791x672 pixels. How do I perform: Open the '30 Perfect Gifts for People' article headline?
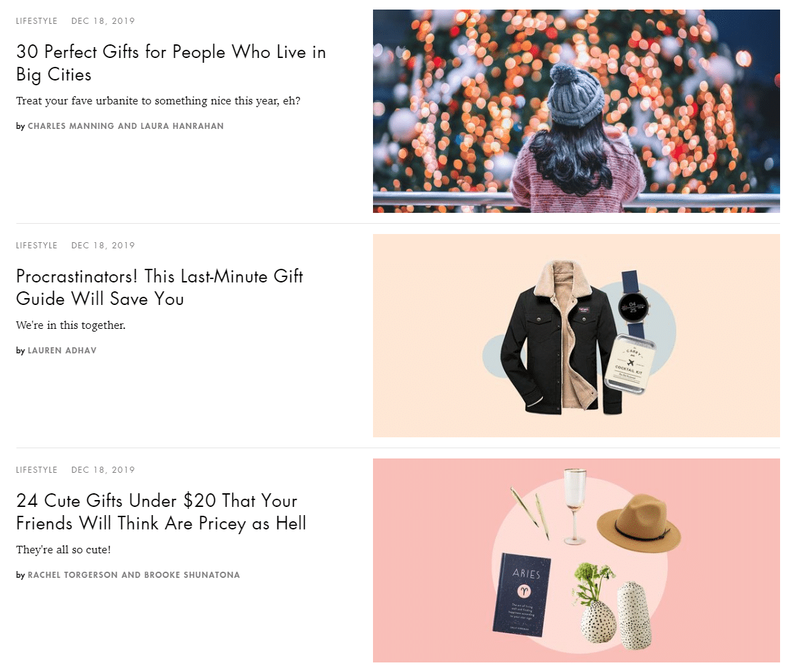click(x=171, y=63)
